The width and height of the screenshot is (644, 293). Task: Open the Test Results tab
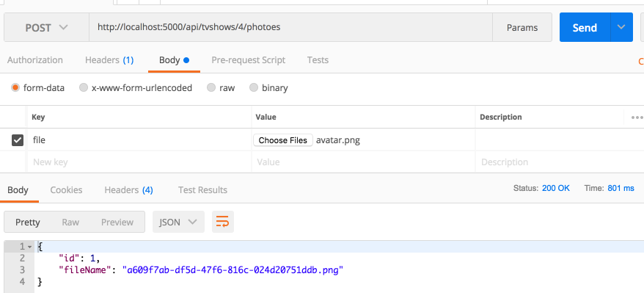click(x=202, y=190)
